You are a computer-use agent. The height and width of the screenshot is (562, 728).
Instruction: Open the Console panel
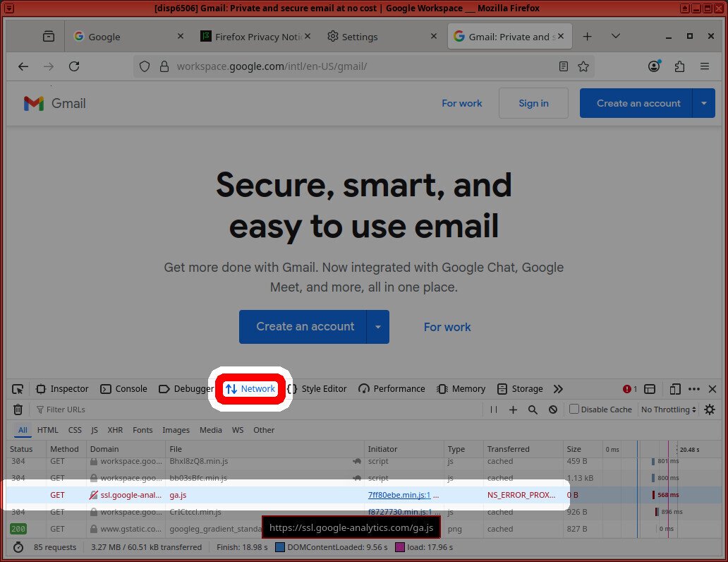[x=124, y=388]
